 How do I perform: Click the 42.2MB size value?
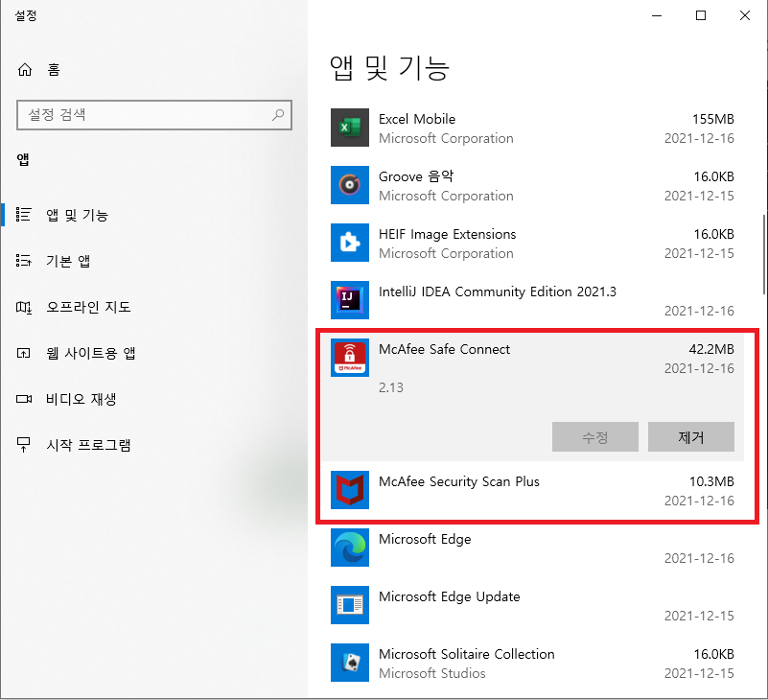pyautogui.click(x=711, y=349)
